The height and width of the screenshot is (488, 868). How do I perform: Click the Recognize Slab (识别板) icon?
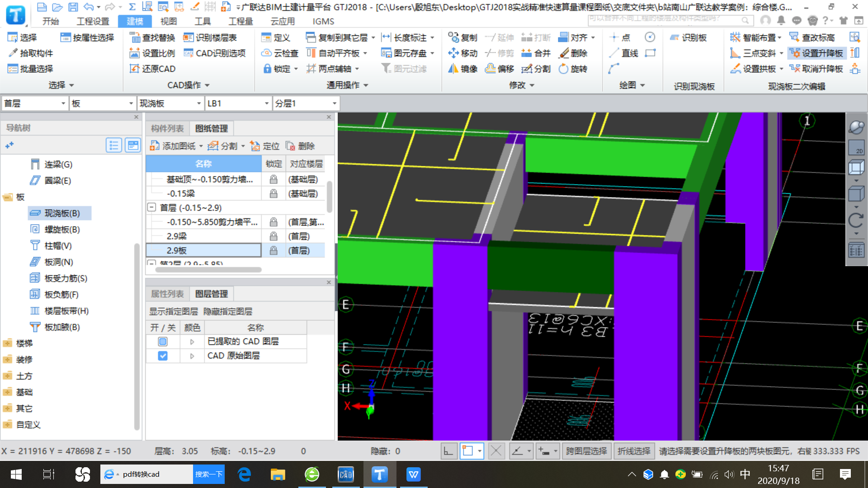click(675, 38)
